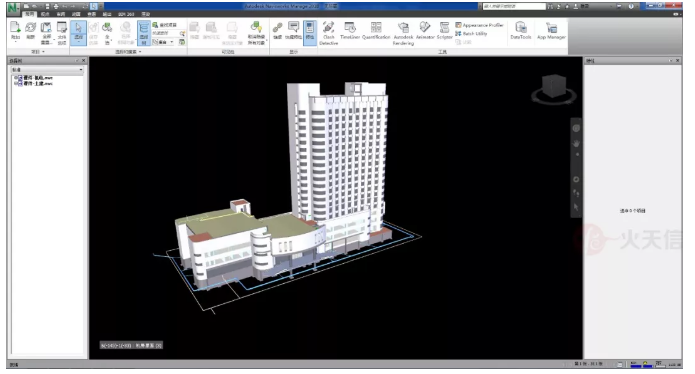
Task: Select the 机电.nwc file in tree
Action: coord(38,78)
